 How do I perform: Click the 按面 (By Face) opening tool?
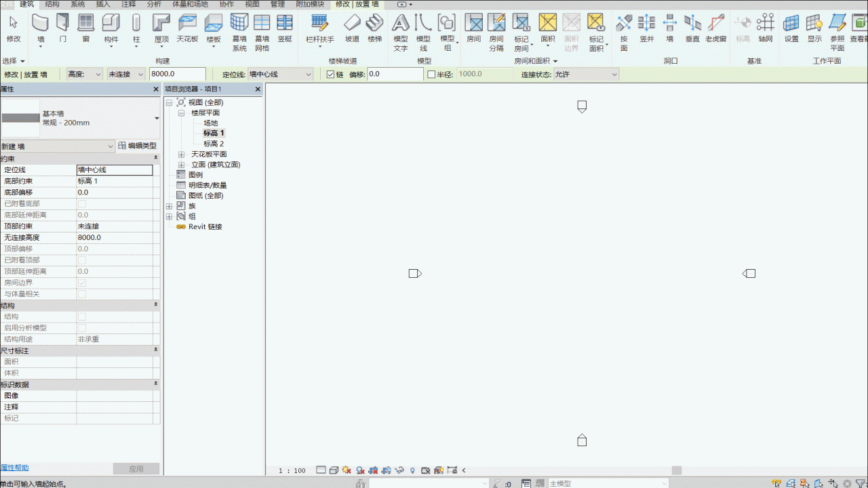point(624,33)
